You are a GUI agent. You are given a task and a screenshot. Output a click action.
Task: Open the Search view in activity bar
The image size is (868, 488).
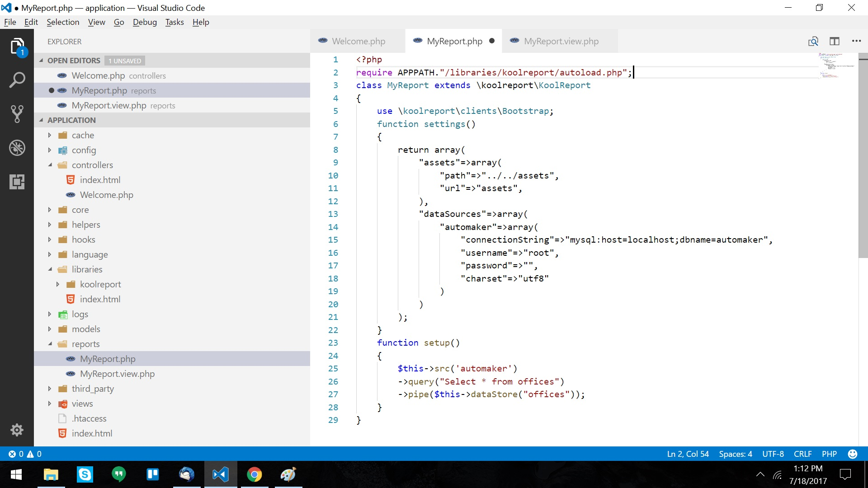[17, 80]
